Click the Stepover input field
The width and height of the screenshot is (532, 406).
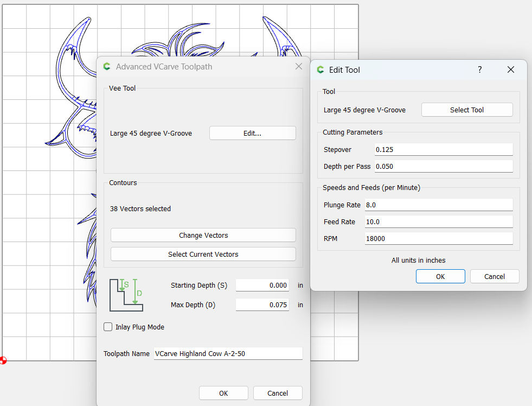pos(444,149)
